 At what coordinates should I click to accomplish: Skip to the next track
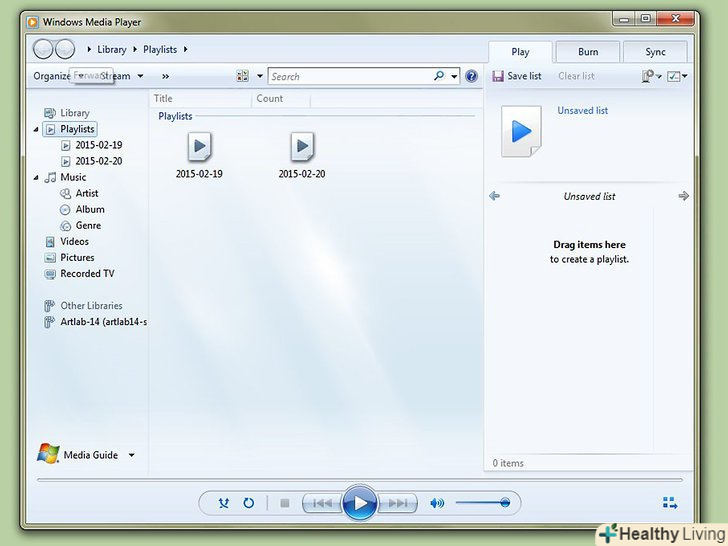point(398,503)
